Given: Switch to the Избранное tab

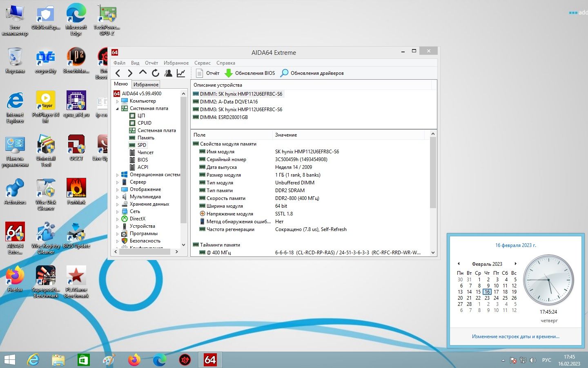Looking at the screenshot, I should click(x=146, y=84).
